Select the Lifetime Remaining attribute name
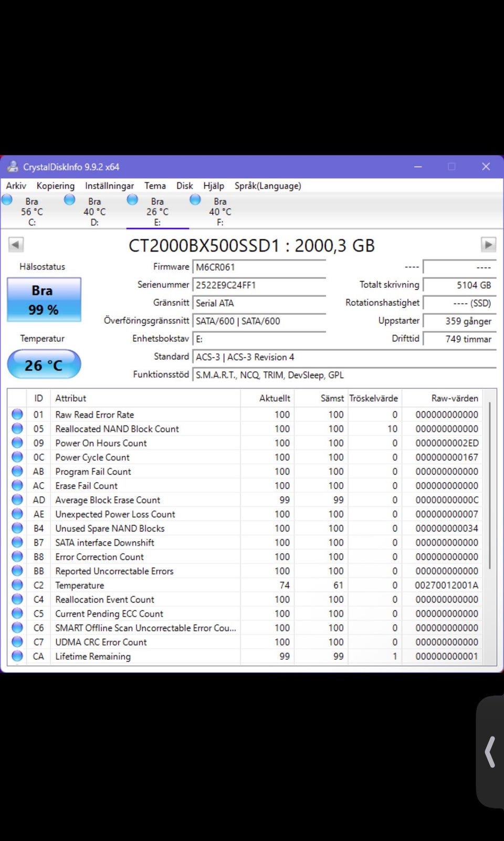This screenshot has height=841, width=504. point(93,656)
